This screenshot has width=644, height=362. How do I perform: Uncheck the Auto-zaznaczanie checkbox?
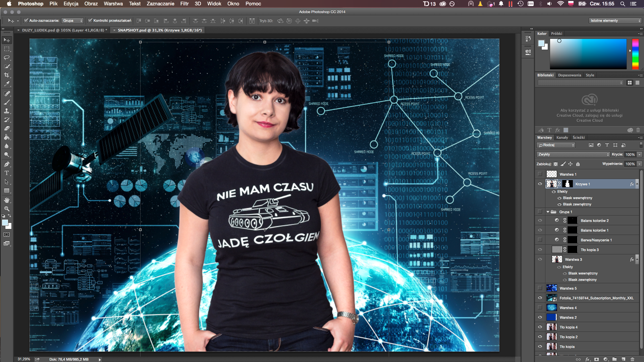[x=26, y=20]
